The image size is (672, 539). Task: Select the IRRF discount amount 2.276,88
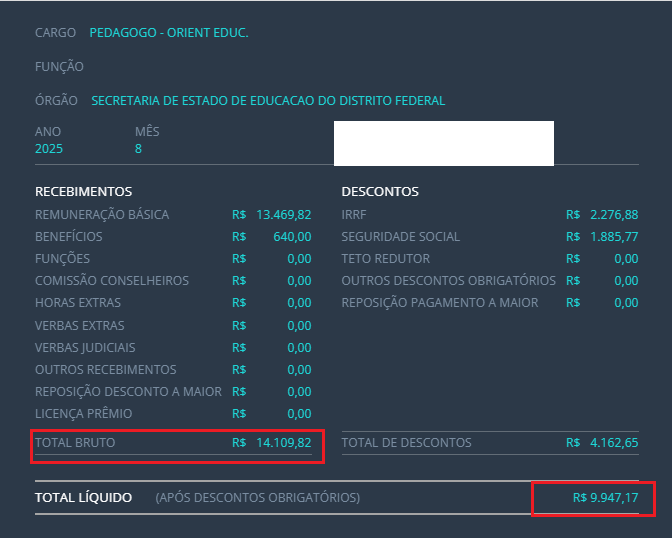click(613, 215)
